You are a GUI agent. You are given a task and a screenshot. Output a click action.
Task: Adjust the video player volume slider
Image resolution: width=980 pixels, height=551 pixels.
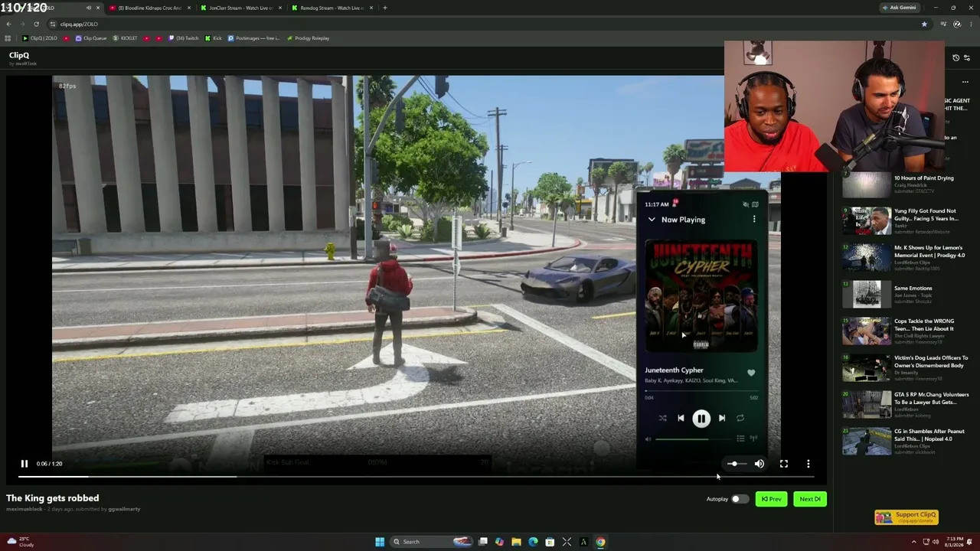(x=736, y=464)
